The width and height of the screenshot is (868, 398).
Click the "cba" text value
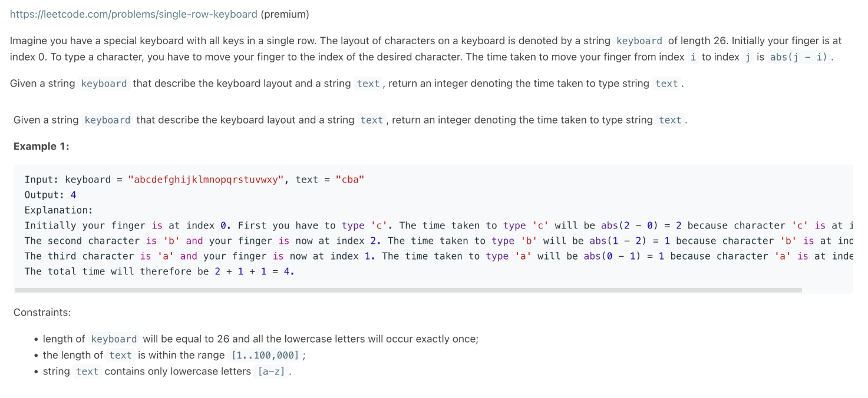click(350, 180)
